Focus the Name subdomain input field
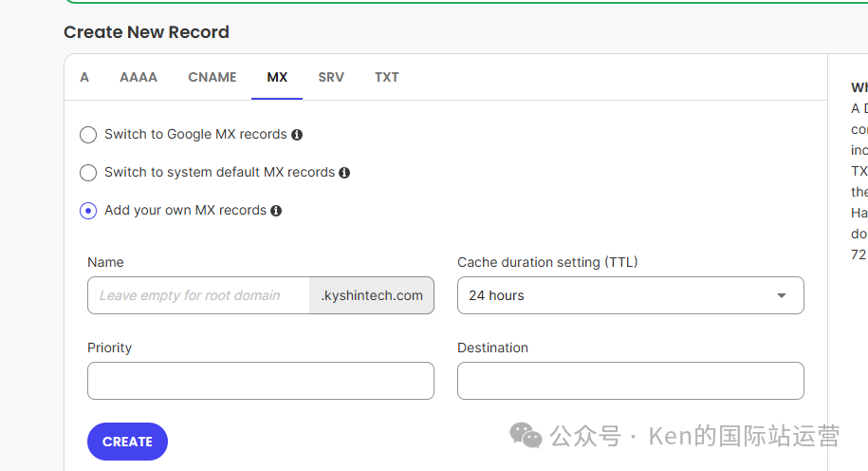868x471 pixels. [x=198, y=295]
